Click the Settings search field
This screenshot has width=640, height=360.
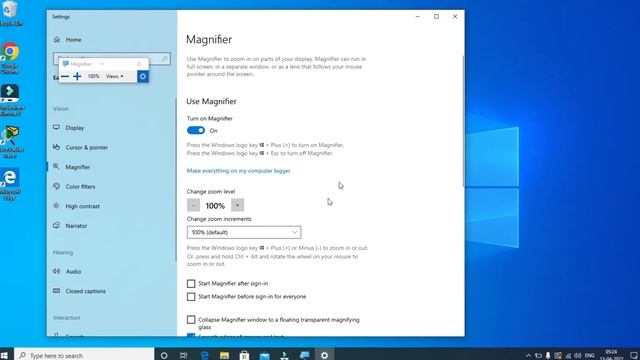(112, 58)
